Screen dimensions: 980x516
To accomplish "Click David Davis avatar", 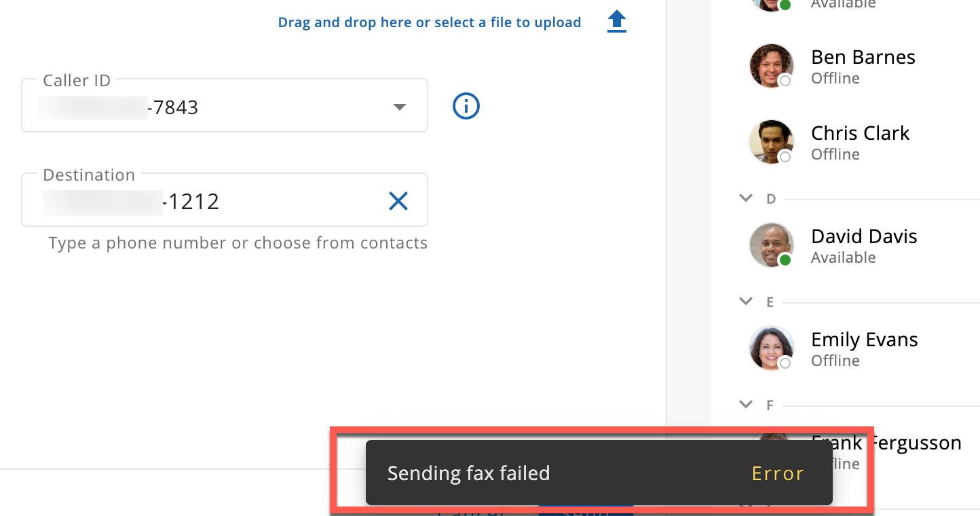I will [x=772, y=245].
